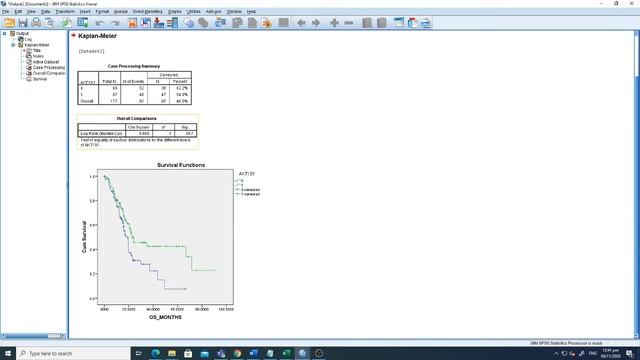The height and width of the screenshot is (360, 640).
Task: Click the Go to Data icon
Action: 132,23
